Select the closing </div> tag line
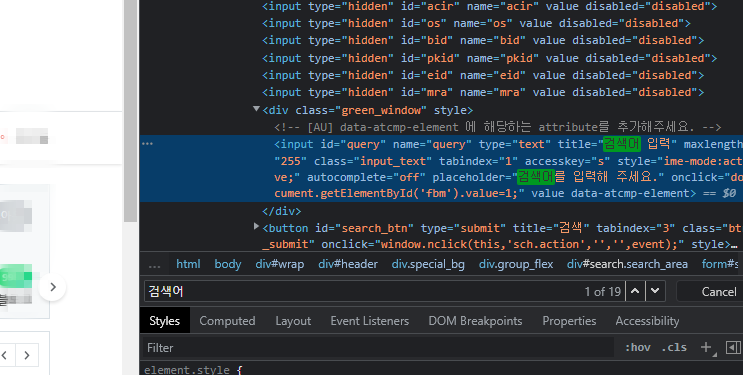743x375 pixels. point(281,211)
